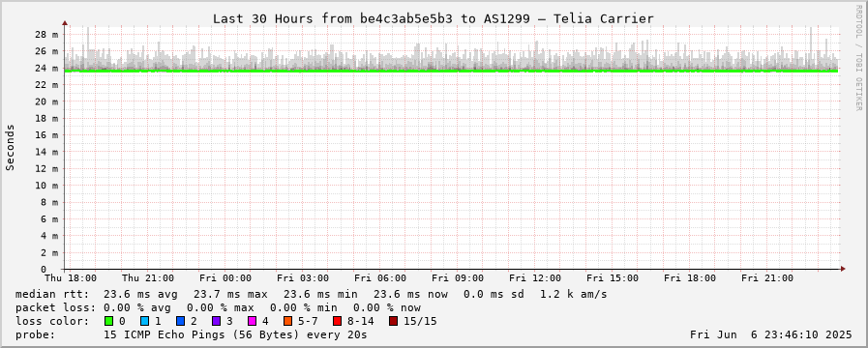The height and width of the screenshot is (348, 868).
Task: Click the red 8-14 loss swatch
Action: tap(337, 321)
